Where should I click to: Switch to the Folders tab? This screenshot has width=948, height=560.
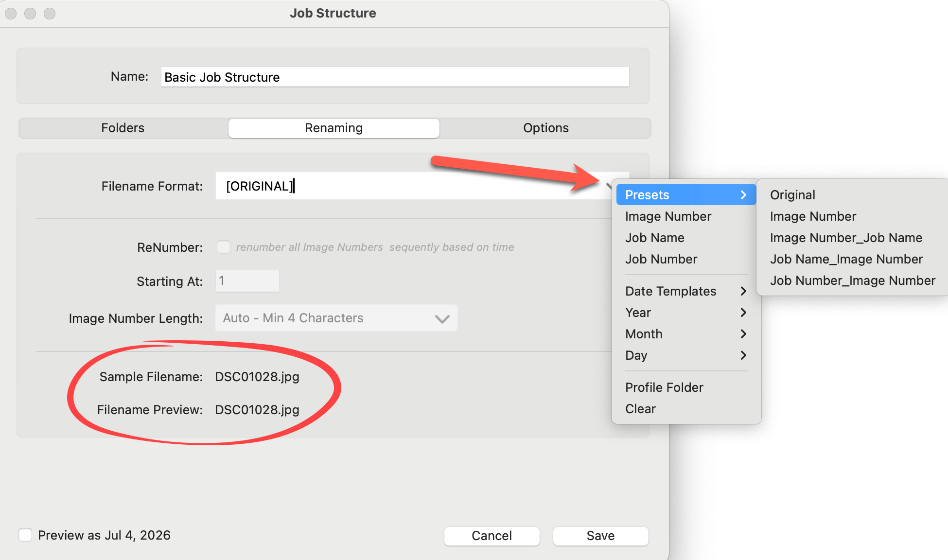123,128
